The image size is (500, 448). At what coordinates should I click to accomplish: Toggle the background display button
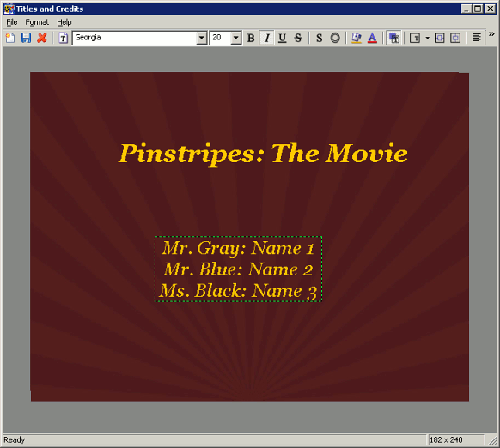[x=393, y=38]
